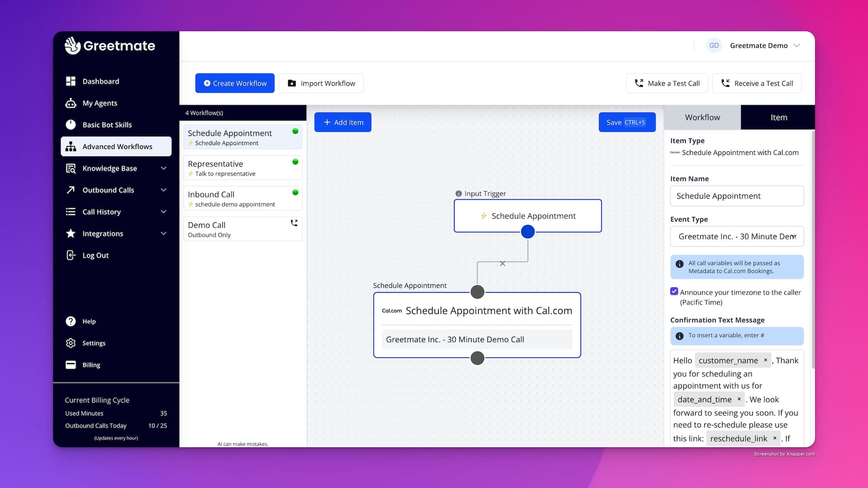Remove the customer_name variable chip
This screenshot has height=488, width=868.
point(765,360)
